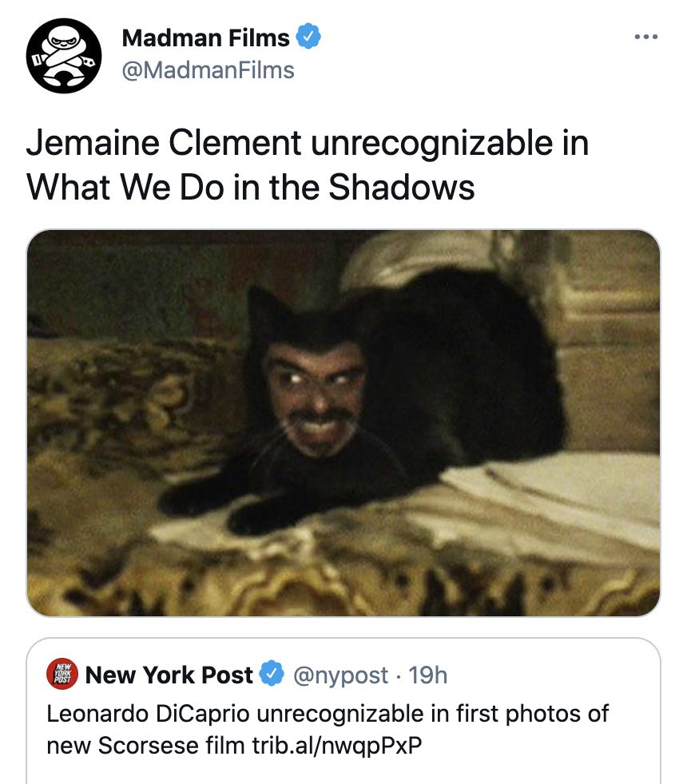Enlarge the cat-with-human-face photo
The height and width of the screenshot is (784, 687).
(x=343, y=423)
